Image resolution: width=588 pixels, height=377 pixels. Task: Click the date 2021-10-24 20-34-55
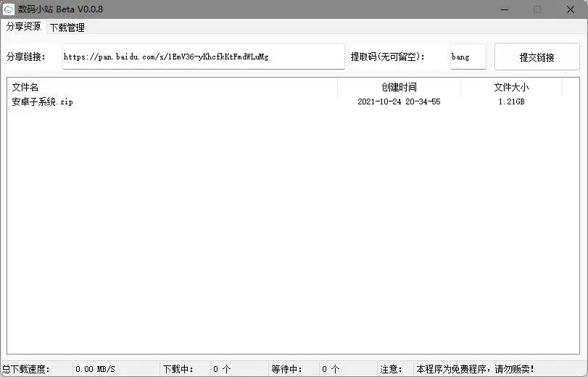[399, 101]
